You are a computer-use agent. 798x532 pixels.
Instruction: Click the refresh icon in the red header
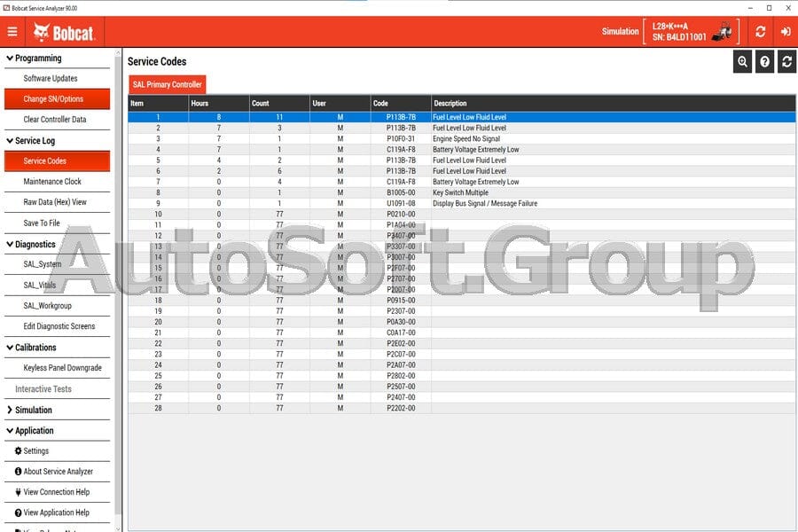coord(761,32)
